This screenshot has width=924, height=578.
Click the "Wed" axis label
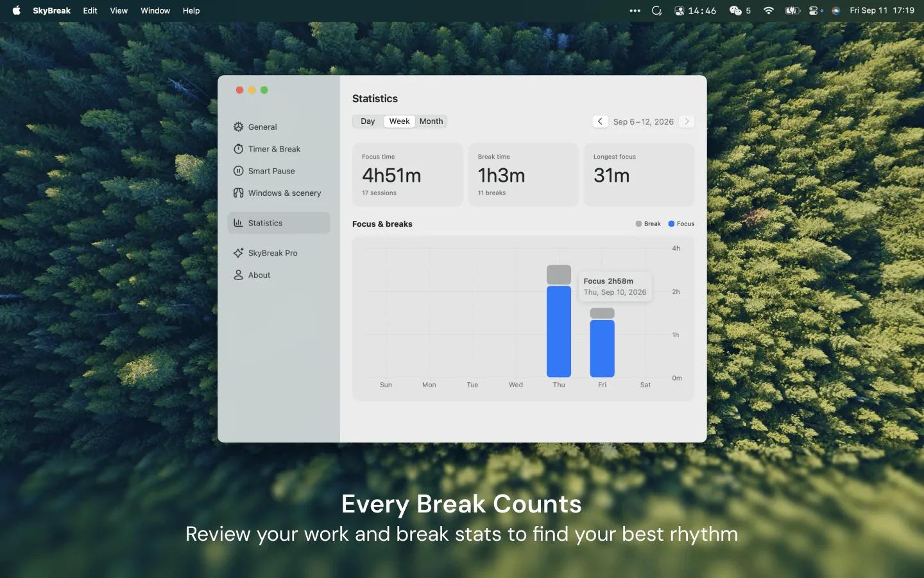coord(516,385)
